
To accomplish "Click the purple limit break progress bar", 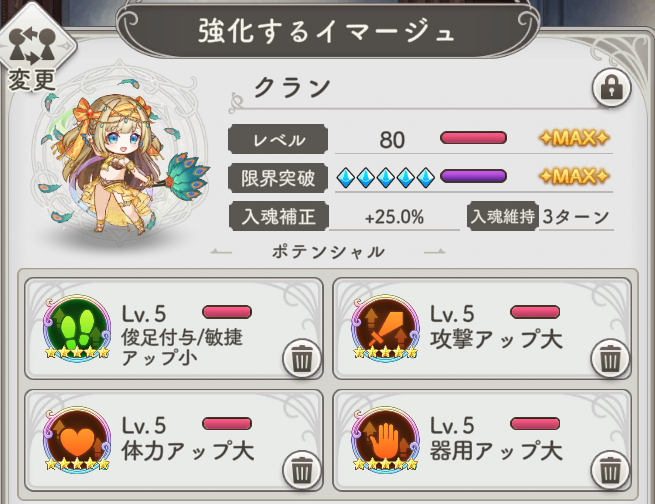I will click(473, 176).
